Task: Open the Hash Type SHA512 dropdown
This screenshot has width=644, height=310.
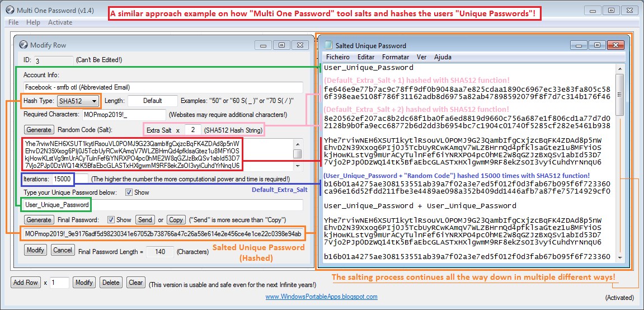Action: pos(78,101)
